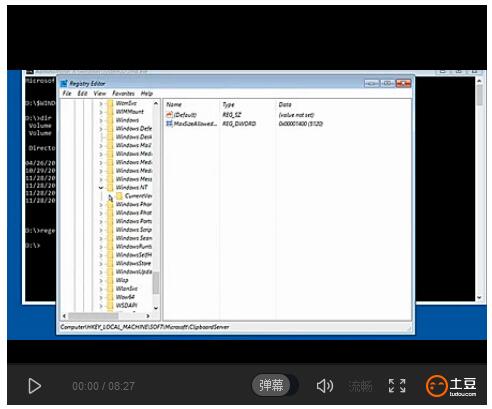The height and width of the screenshot is (409, 492).
Task: Expand the WIMMount key
Action: point(101,112)
